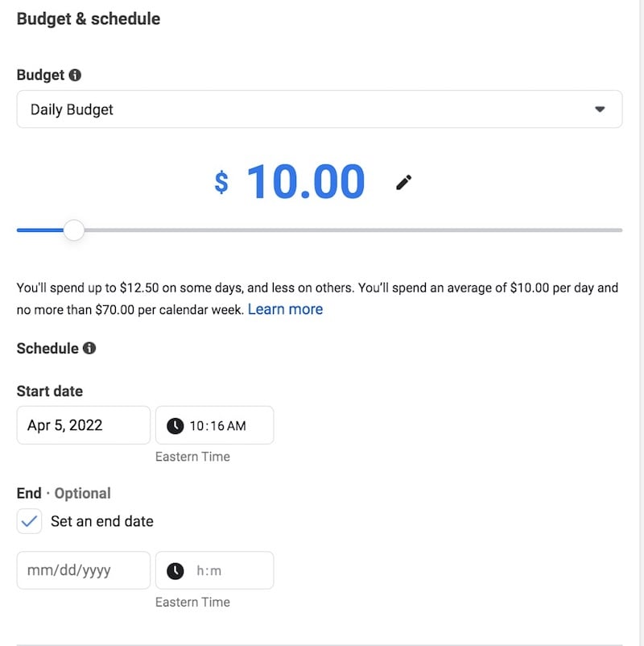Click the clock icon in start time
The width and height of the screenshot is (644, 646).
tap(175, 425)
